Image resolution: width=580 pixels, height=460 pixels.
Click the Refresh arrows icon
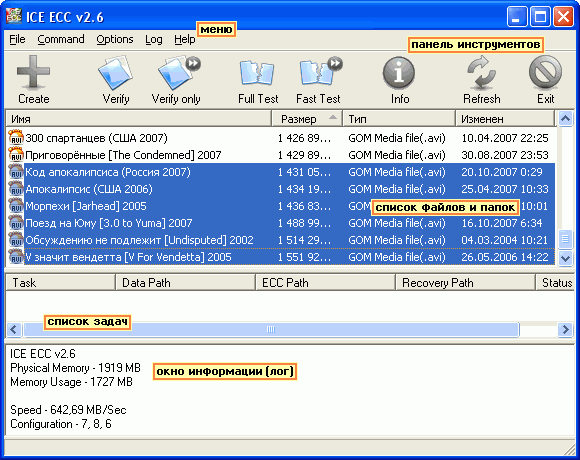(x=481, y=72)
